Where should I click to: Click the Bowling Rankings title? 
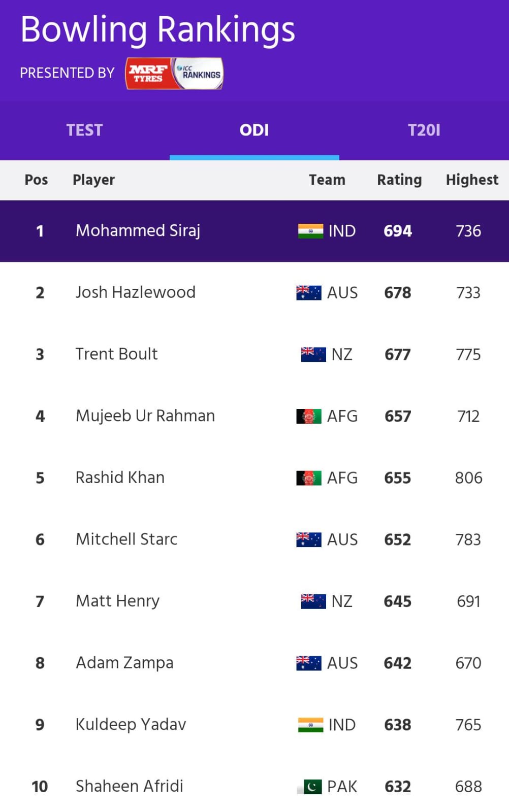click(157, 29)
